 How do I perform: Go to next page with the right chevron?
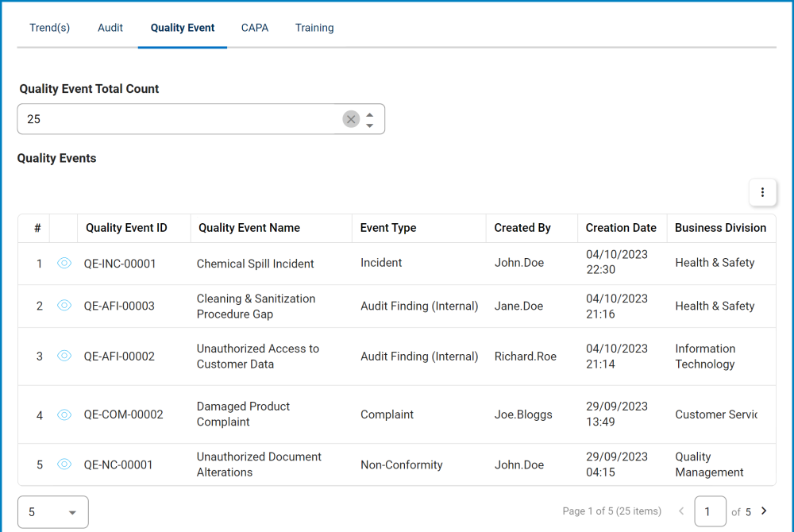click(765, 511)
